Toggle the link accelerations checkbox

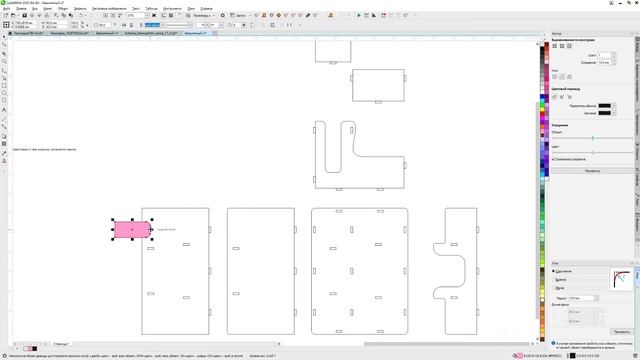(x=554, y=159)
